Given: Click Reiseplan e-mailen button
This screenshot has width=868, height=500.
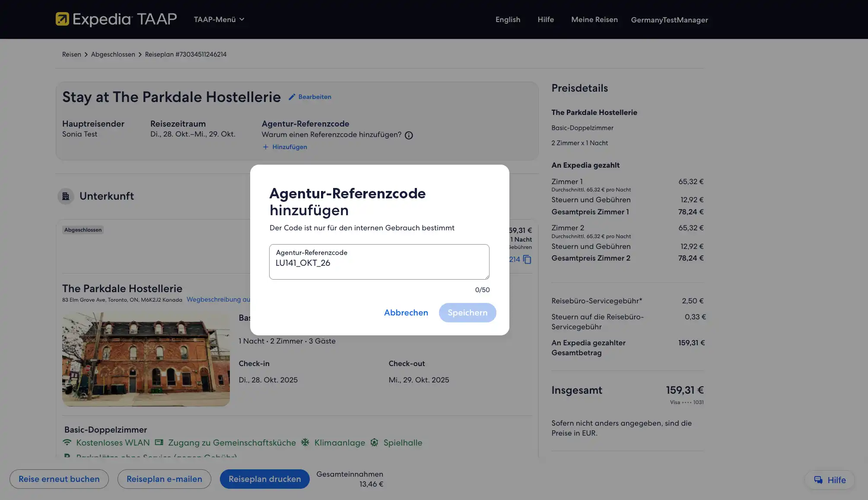Looking at the screenshot, I should 164,479.
